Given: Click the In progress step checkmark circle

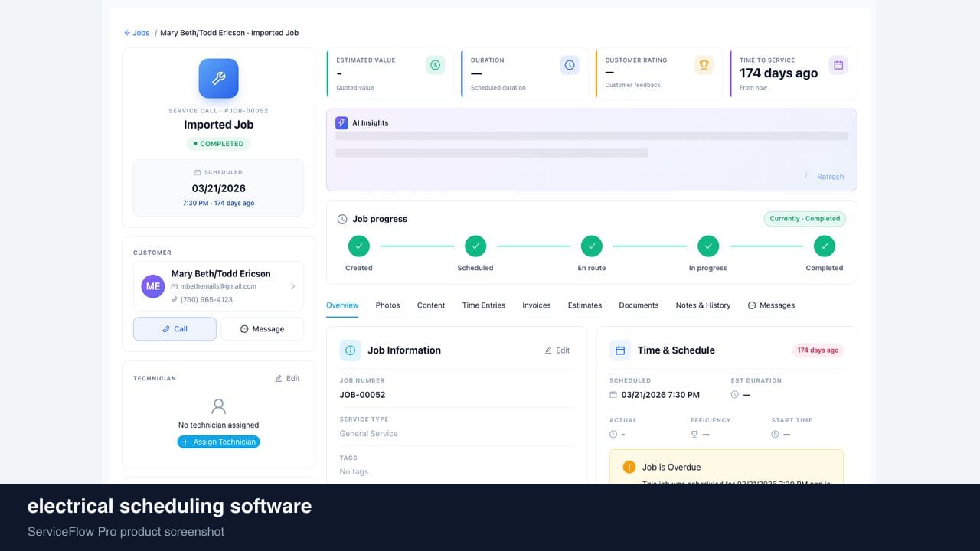Looking at the screenshot, I should [x=708, y=246].
